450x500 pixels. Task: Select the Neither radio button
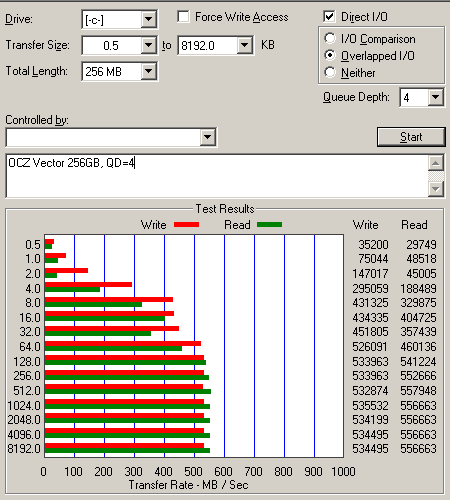(x=330, y=72)
